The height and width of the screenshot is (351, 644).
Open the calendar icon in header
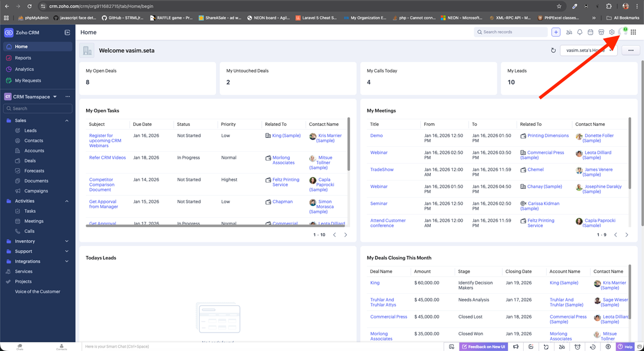(x=590, y=32)
